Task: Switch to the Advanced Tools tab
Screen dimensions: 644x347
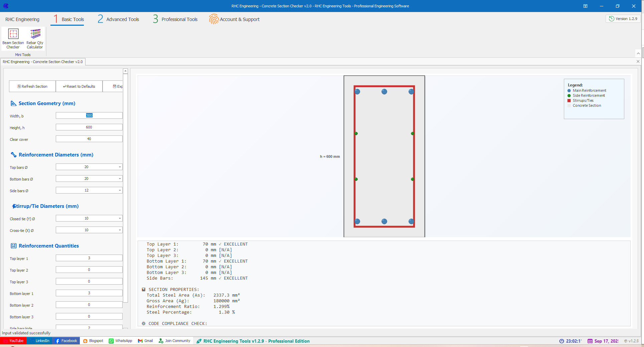Action: [119, 19]
